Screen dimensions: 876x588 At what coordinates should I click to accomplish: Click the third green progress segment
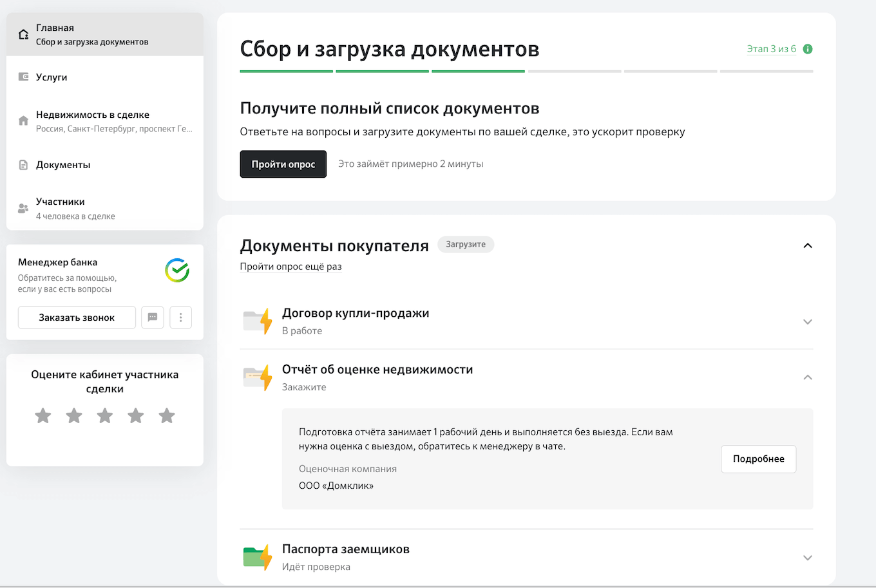479,71
